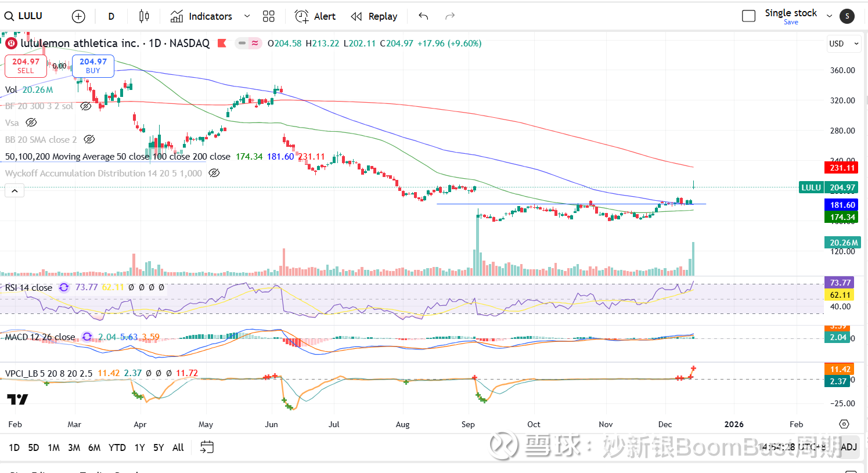Switch to the 1M date range
This screenshot has width=868, height=473.
(53, 447)
